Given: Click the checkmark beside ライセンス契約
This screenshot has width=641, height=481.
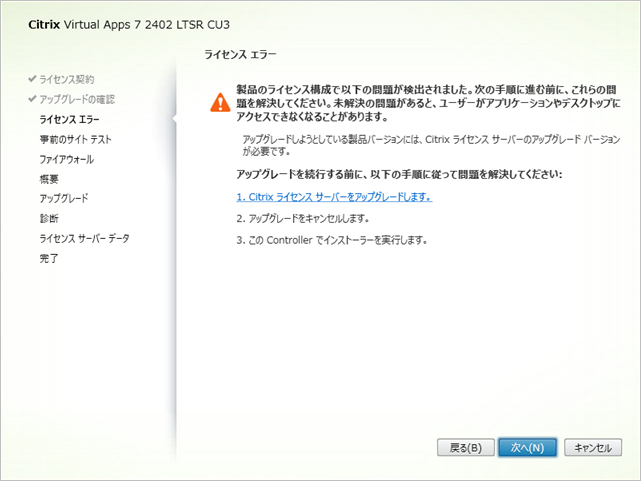Looking at the screenshot, I should pyautogui.click(x=33, y=78).
